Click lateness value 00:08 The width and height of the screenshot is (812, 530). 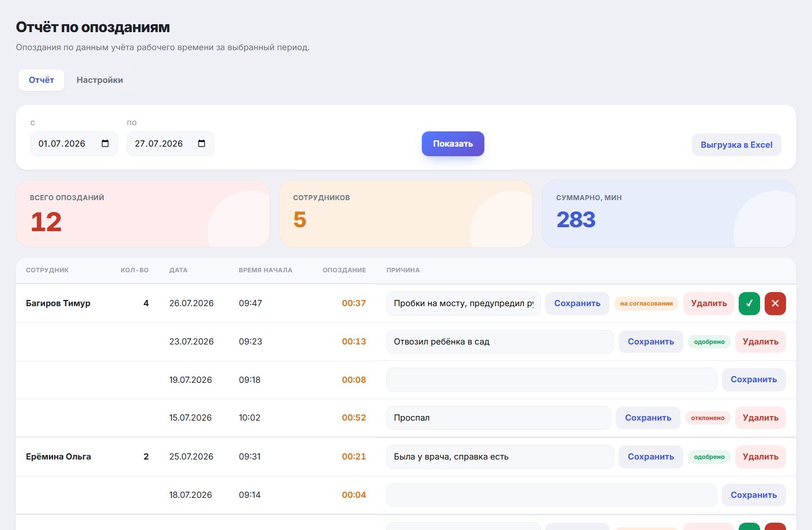click(354, 379)
